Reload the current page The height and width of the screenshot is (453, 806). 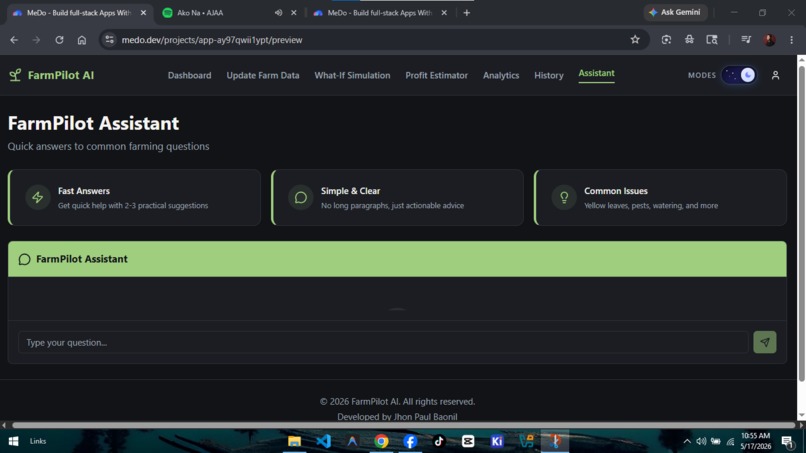(59, 40)
